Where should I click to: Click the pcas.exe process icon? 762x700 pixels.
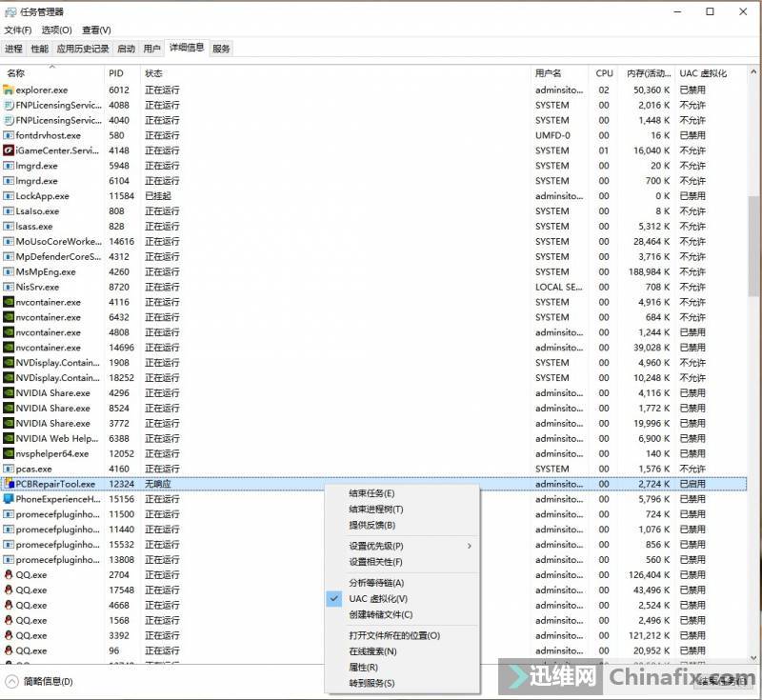[9, 469]
